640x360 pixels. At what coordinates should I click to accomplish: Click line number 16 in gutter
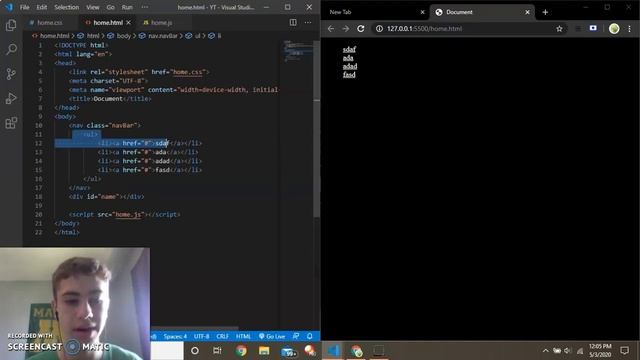38,179
